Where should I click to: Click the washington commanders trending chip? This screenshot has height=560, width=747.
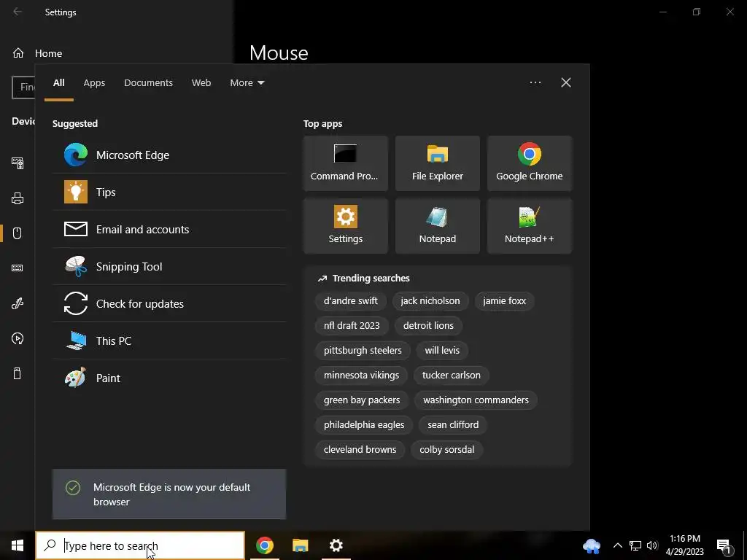coord(476,400)
